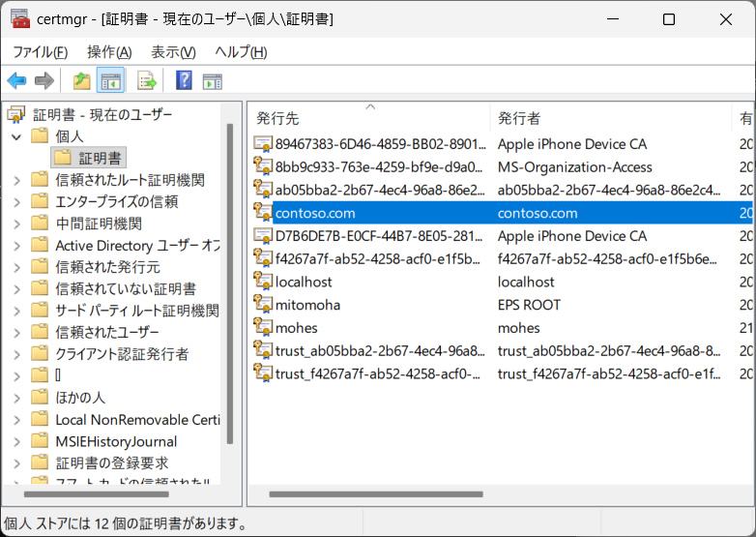Click the certmgr title bar app icon
Image resolution: width=756 pixels, height=537 pixels.
(20, 18)
